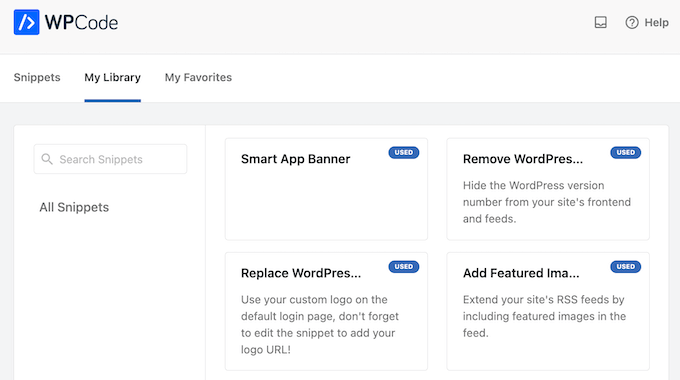Select All Snippets category

(x=74, y=207)
